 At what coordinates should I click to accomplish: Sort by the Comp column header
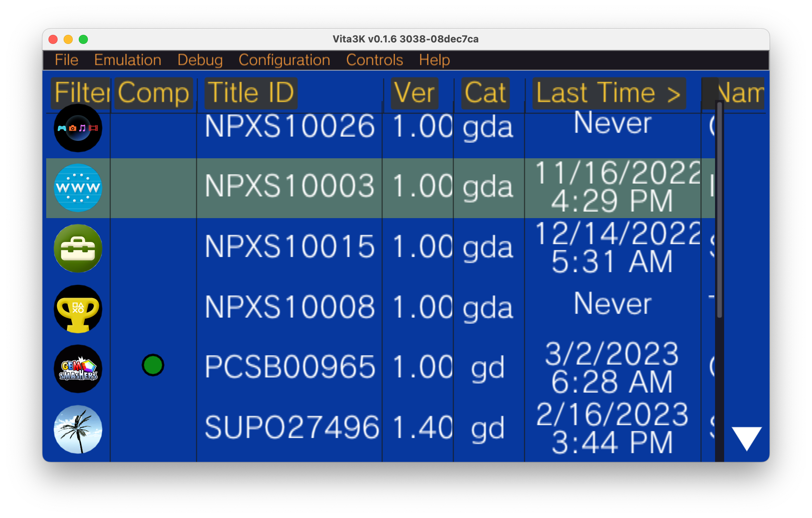[153, 93]
